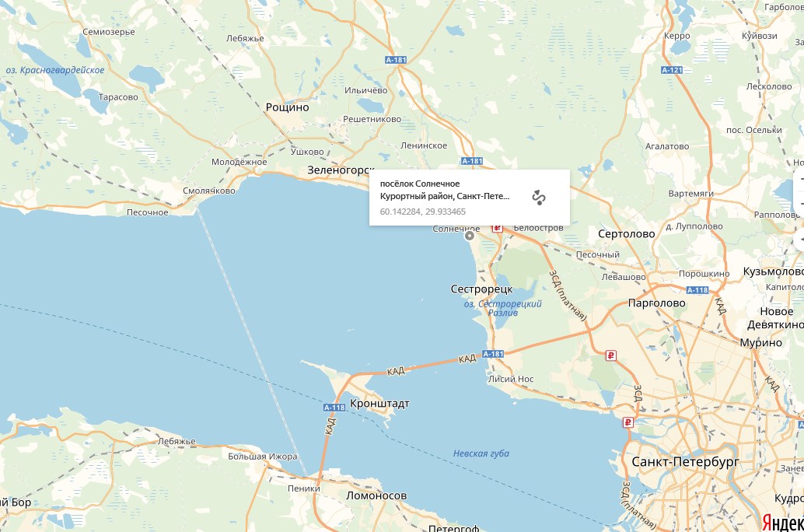Click the zoom in button at map edge

click(800, 179)
